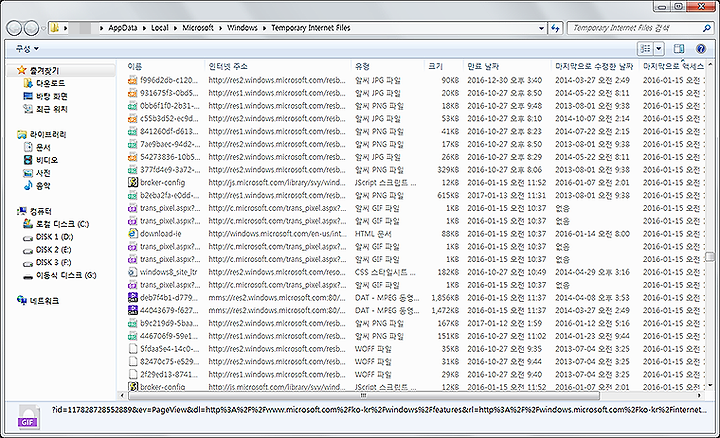
Task: Select the first broker-config JScript file icon
Action: (x=133, y=182)
